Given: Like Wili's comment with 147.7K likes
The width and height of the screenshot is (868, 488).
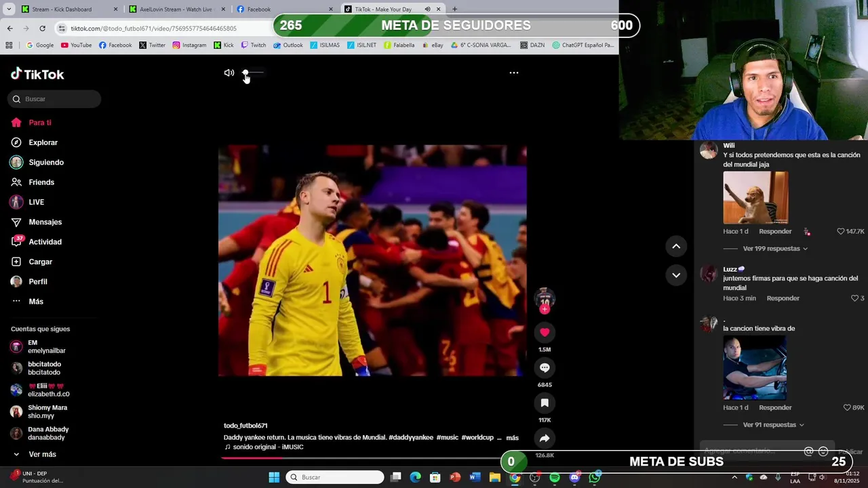Looking at the screenshot, I should pos(841,231).
